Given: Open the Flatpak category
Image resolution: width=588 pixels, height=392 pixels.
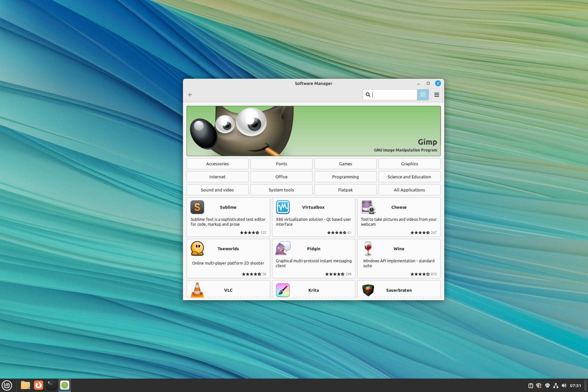Looking at the screenshot, I should coord(345,190).
